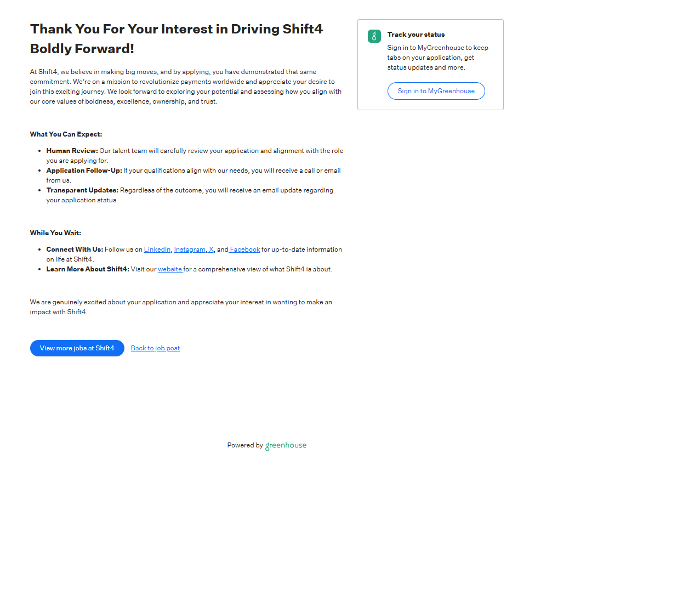Open the Instagram link
This screenshot has height=613, width=700.
click(x=190, y=249)
